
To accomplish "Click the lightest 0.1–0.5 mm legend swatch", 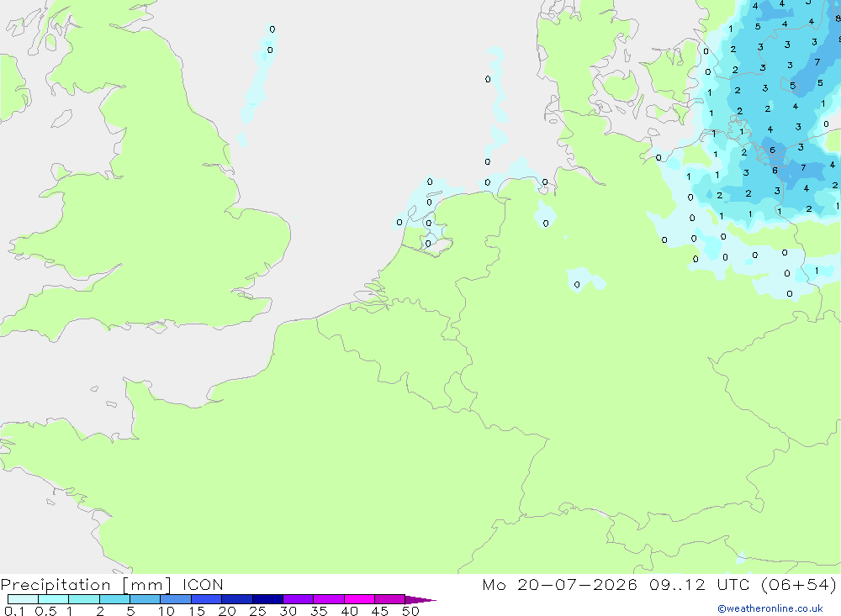I will (23, 599).
